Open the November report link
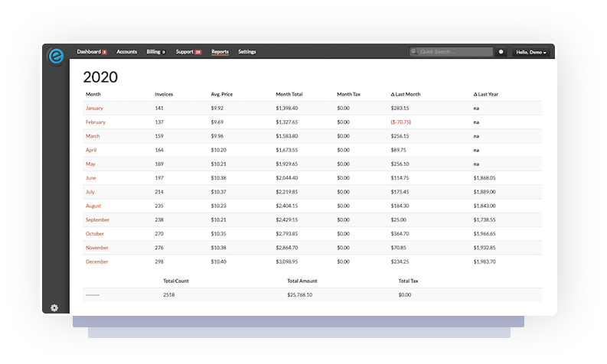The width and height of the screenshot is (607, 364). [96, 248]
